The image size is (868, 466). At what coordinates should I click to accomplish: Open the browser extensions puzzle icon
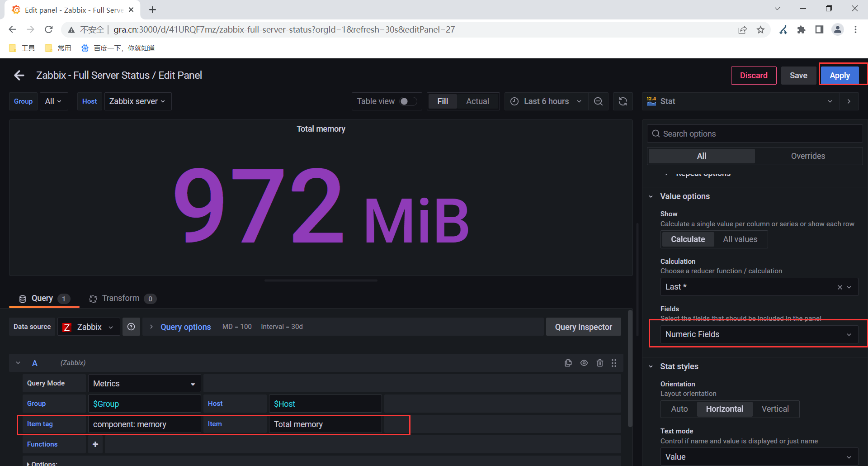pyautogui.click(x=802, y=30)
